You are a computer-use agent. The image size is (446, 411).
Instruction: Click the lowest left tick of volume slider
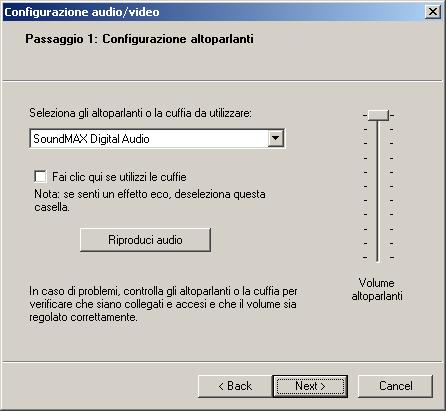coord(365,258)
